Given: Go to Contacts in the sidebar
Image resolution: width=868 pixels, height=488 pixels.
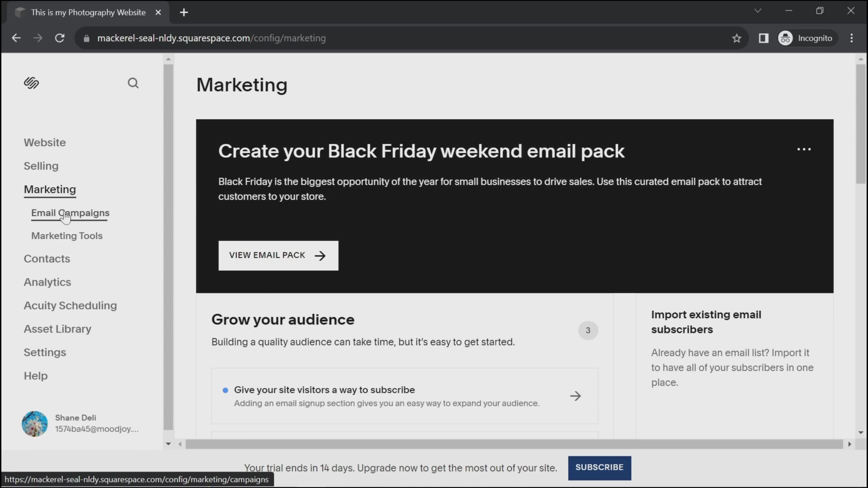Looking at the screenshot, I should pos(47,259).
